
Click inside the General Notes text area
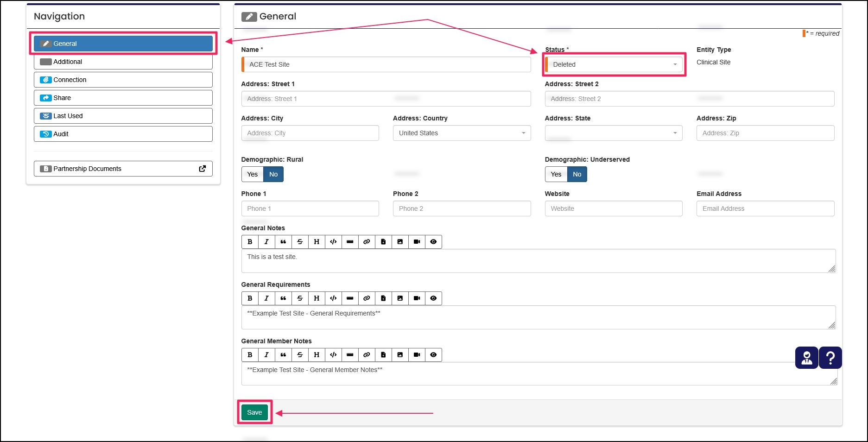(x=539, y=261)
